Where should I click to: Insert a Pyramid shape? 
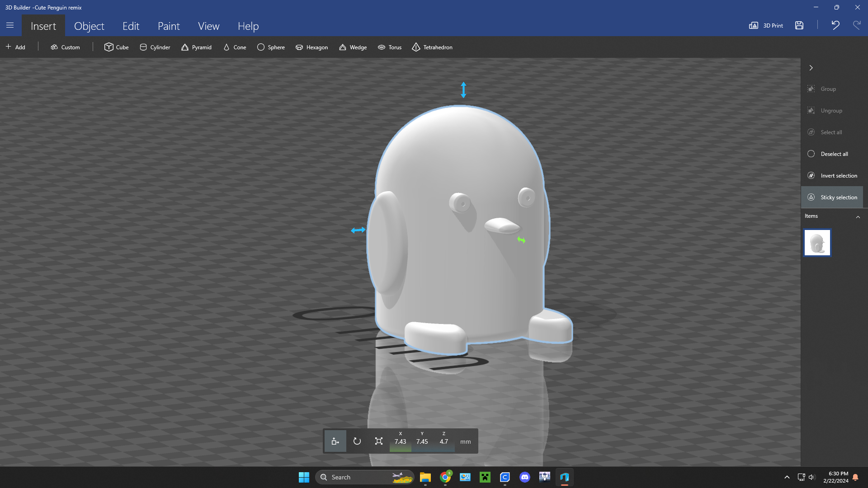[196, 47]
